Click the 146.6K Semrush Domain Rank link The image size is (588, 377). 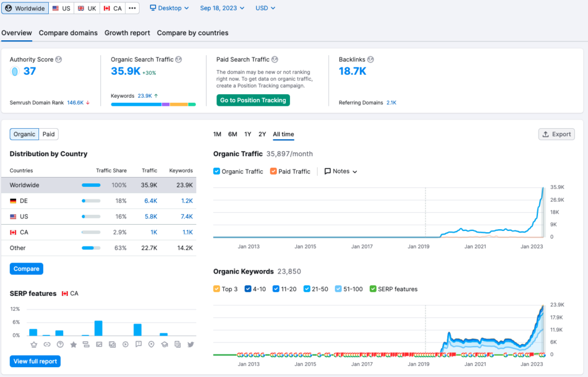[75, 102]
